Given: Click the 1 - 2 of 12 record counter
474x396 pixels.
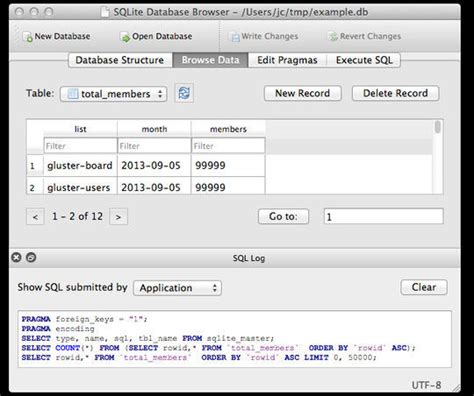Looking at the screenshot, I should [x=77, y=216].
